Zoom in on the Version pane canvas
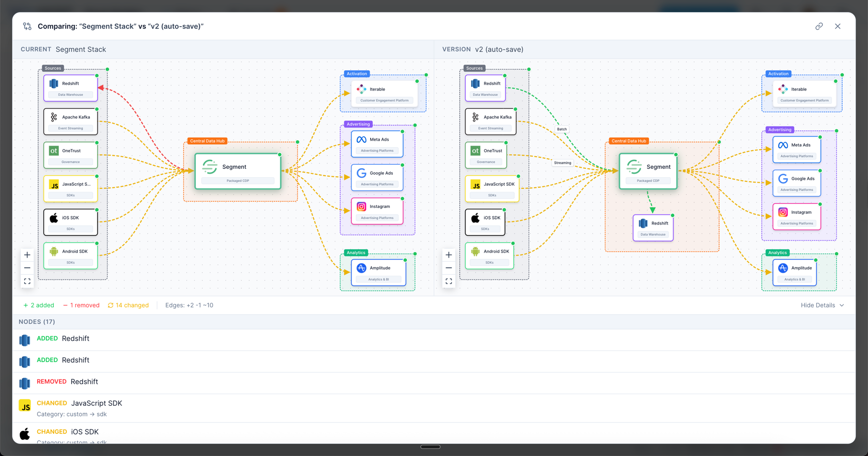This screenshot has width=868, height=456. pyautogui.click(x=449, y=255)
